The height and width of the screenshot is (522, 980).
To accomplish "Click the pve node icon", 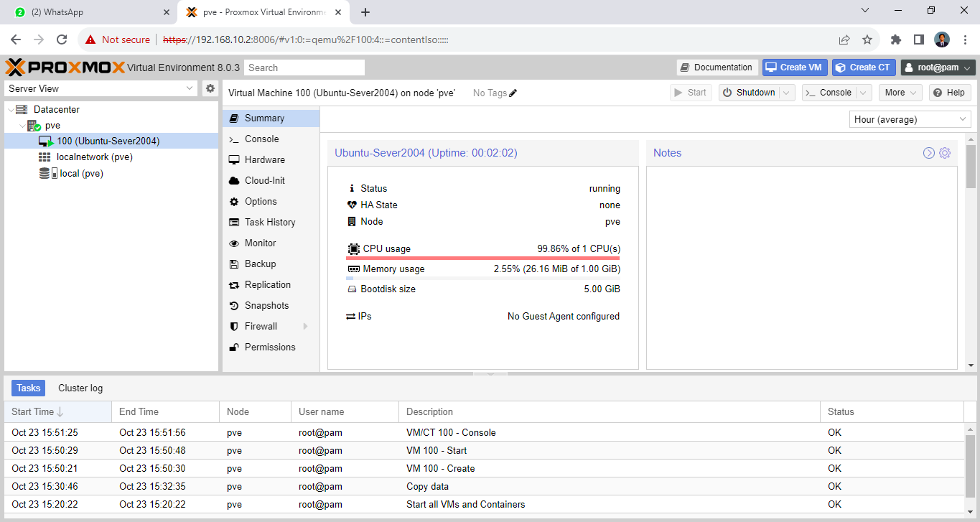I will 34,126.
